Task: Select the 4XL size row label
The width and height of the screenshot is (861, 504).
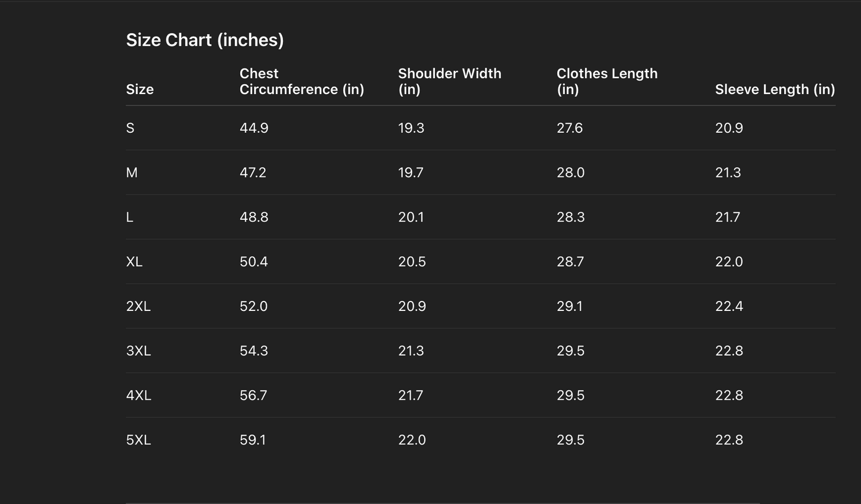Action: (x=138, y=396)
